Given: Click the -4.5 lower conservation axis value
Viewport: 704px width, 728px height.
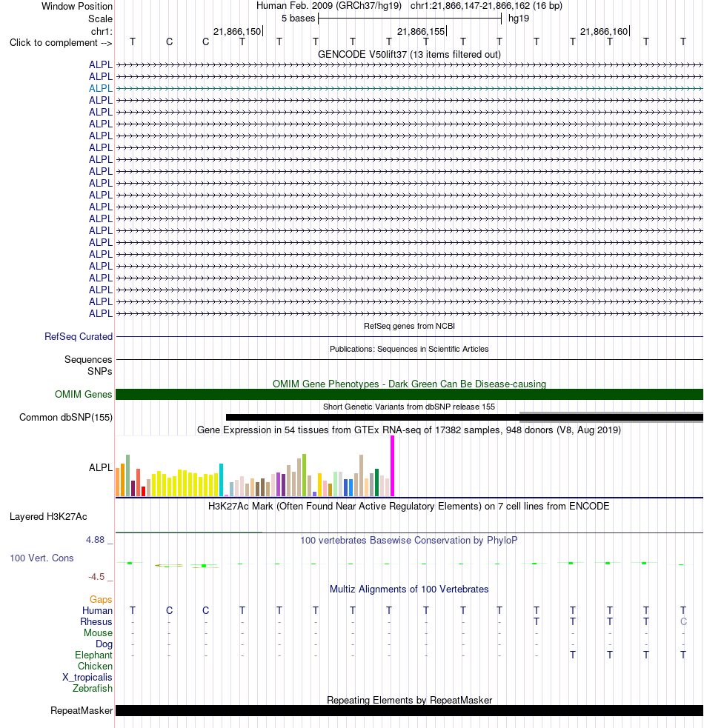Looking at the screenshot, I should 96,577.
